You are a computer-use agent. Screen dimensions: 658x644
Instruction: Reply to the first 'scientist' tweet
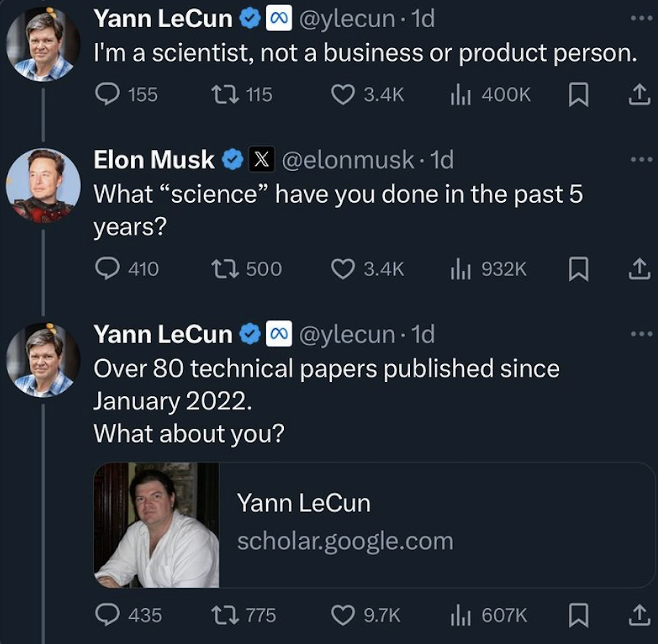(107, 95)
